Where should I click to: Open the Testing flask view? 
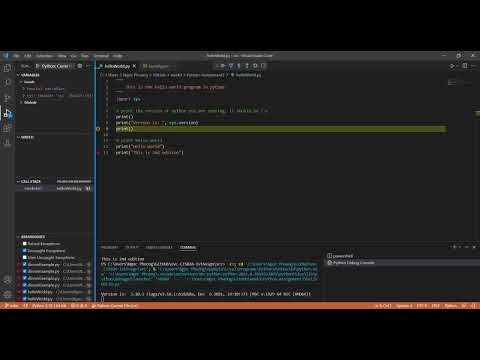tap(7, 143)
